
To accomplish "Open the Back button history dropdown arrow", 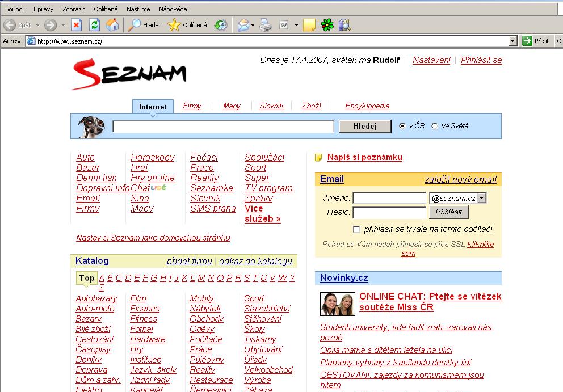I will 37,25.
